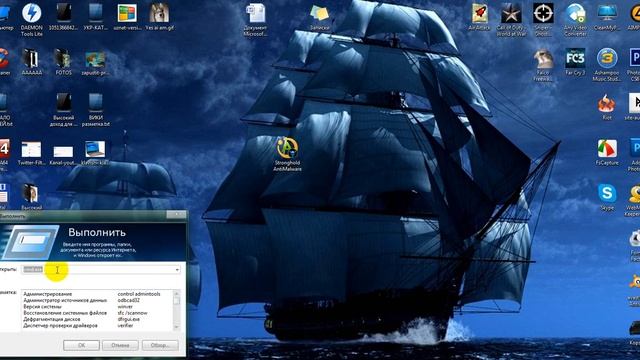Open the zapustit-pr... image file icon
Screen dimensions: 640x360
click(x=96, y=62)
